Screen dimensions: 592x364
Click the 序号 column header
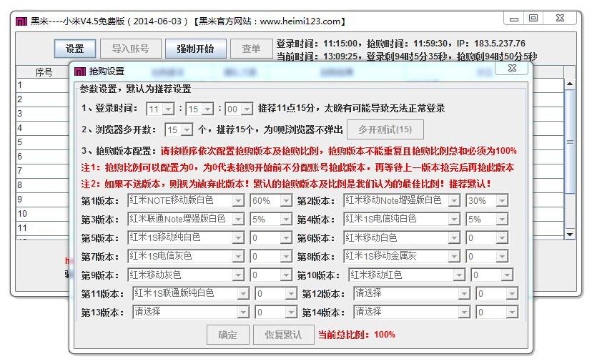pyautogui.click(x=43, y=72)
